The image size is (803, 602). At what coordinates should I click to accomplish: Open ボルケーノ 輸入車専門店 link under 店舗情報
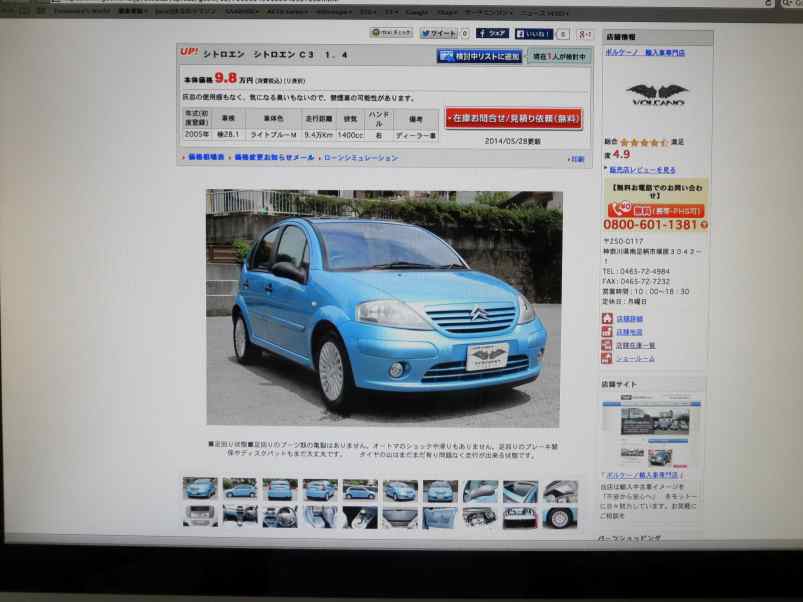pyautogui.click(x=645, y=52)
